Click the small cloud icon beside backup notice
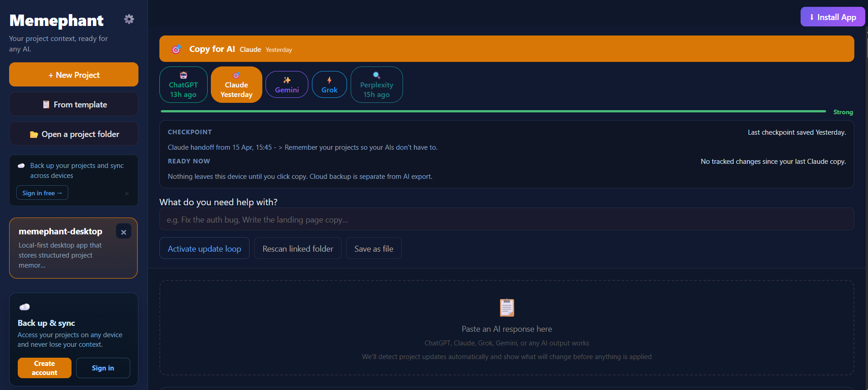This screenshot has height=390, width=868. tap(21, 166)
